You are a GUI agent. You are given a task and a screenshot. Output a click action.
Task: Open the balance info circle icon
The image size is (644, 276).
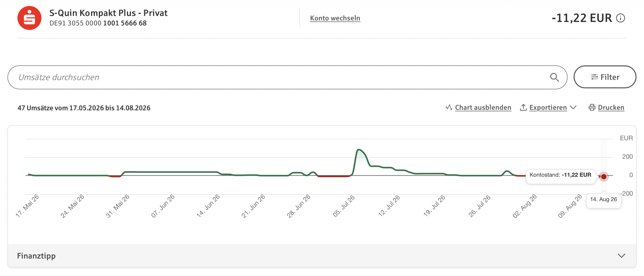pyautogui.click(x=621, y=18)
